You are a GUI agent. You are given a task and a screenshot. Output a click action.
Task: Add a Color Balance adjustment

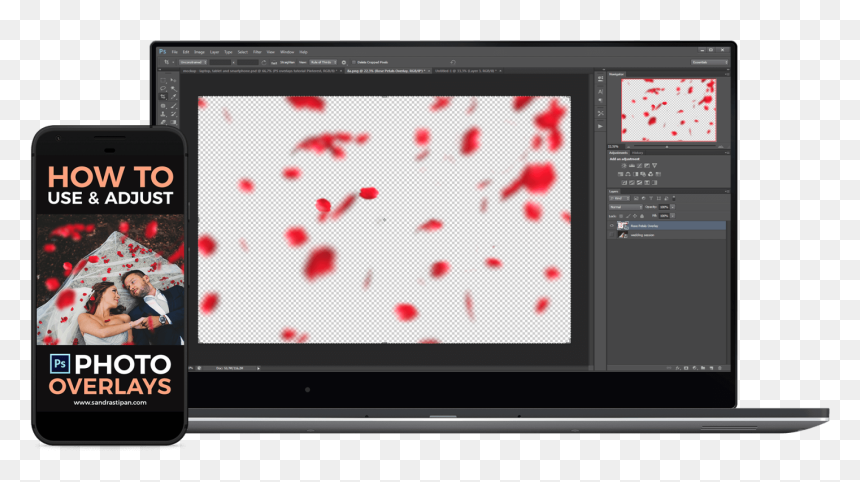pos(628,174)
